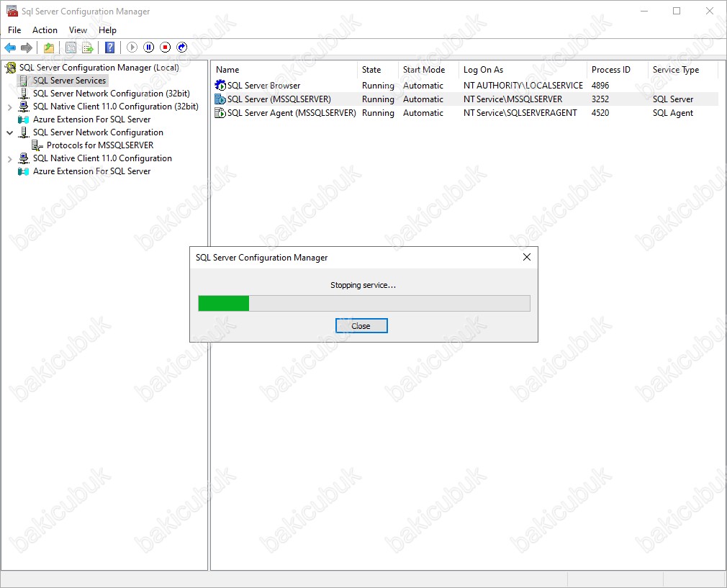Select SQL Server Services in tree
The width and height of the screenshot is (727, 588).
tap(70, 81)
